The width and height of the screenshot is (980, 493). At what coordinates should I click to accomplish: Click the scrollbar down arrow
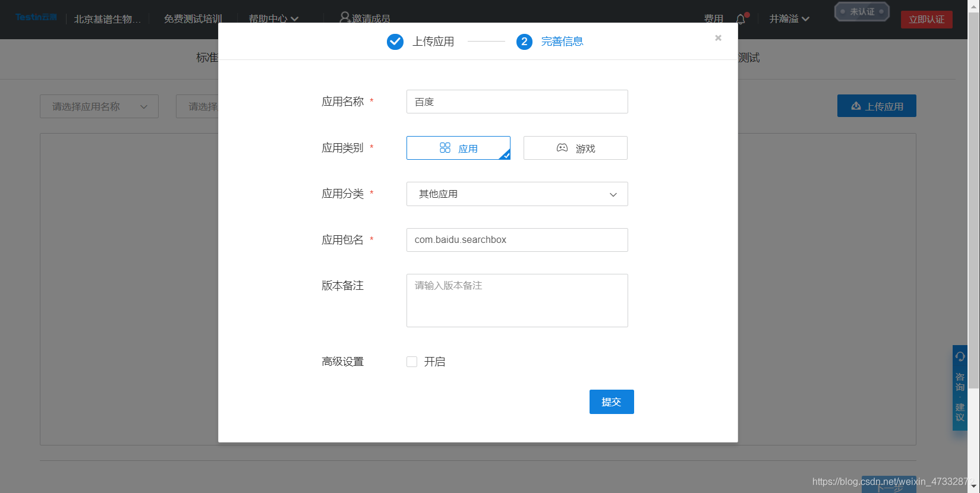tap(973, 487)
